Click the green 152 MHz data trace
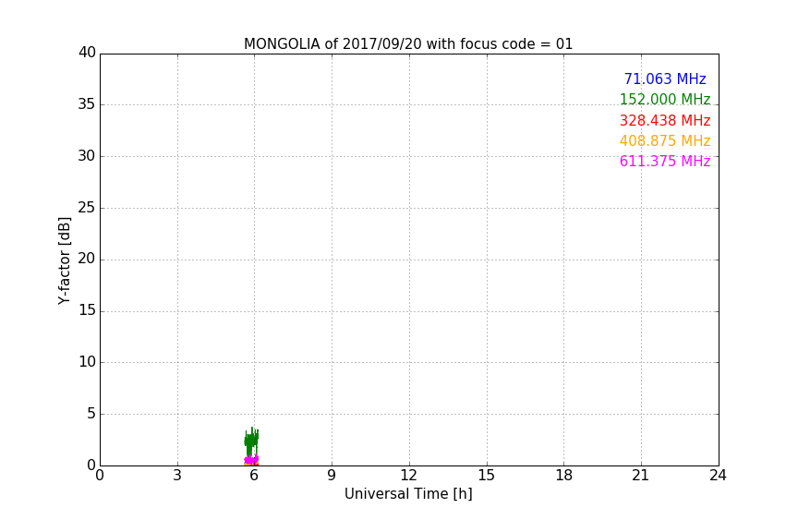 [251, 441]
